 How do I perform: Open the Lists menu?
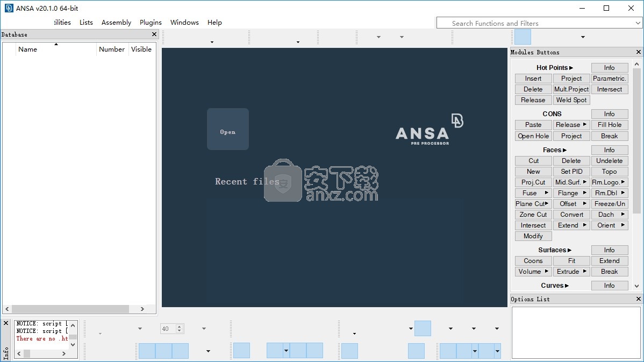pos(86,23)
